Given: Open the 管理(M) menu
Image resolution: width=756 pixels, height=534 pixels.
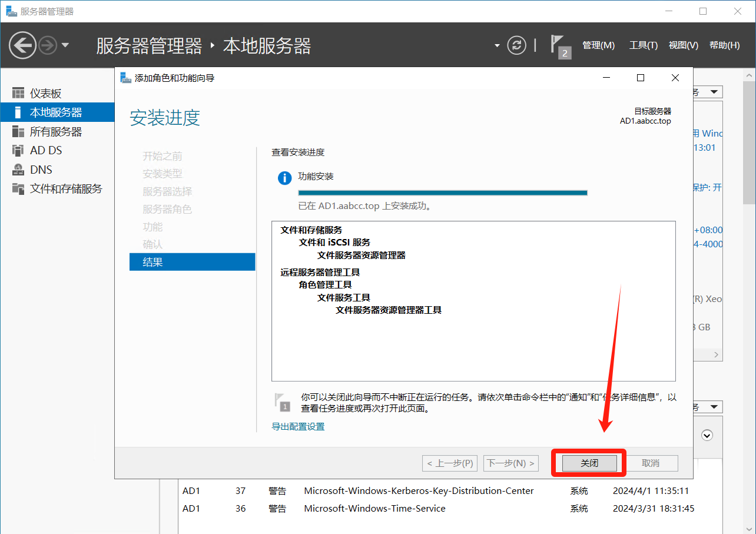Looking at the screenshot, I should click(x=598, y=45).
